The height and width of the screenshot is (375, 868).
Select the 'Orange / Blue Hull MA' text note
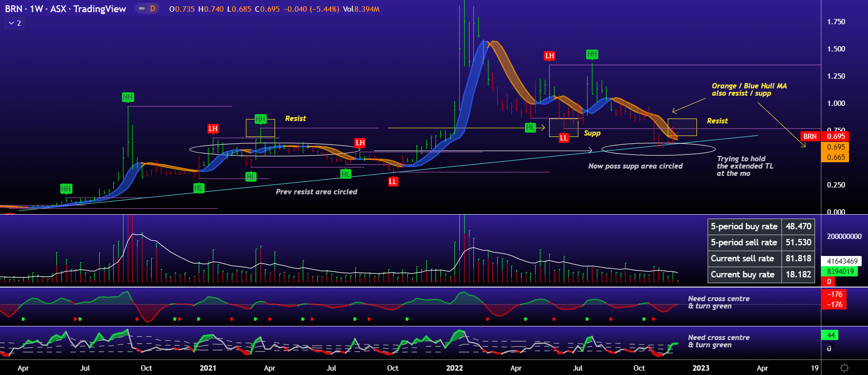(x=749, y=89)
